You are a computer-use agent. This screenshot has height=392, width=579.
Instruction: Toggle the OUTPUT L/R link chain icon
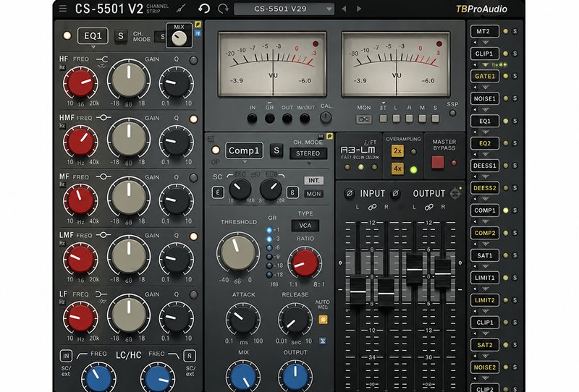[428, 207]
